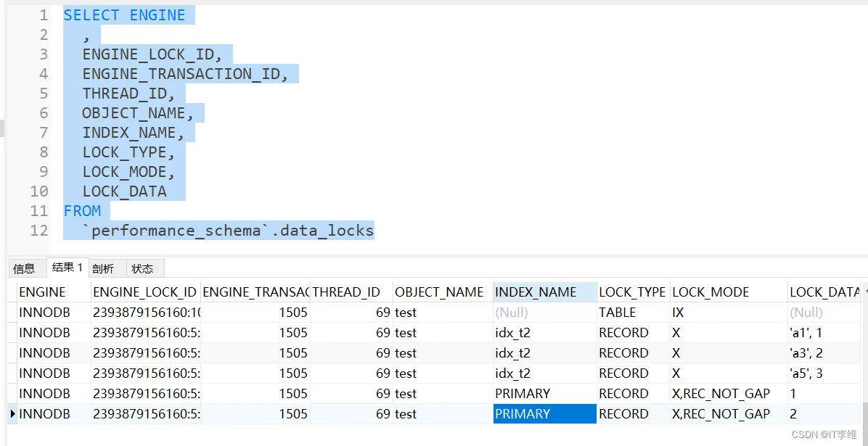Screen dimensions: 868x446
Task: Select the current-row arrow indicator
Action: pos(13,414)
